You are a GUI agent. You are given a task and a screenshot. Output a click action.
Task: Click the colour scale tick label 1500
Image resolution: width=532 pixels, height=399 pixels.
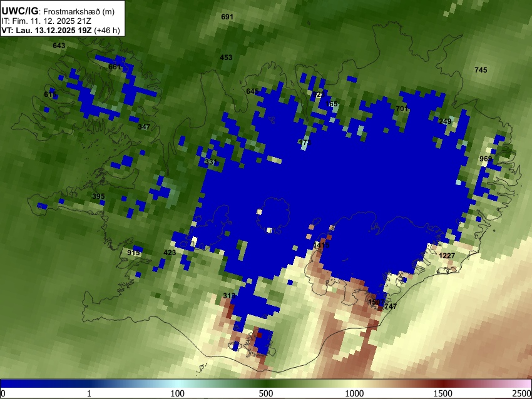[443, 393]
